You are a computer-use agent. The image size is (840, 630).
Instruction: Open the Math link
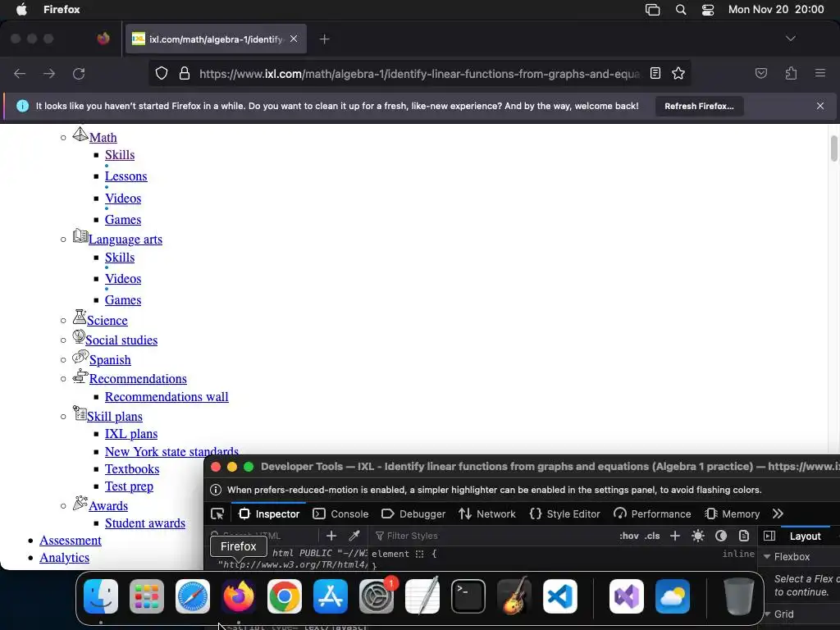[x=103, y=138]
